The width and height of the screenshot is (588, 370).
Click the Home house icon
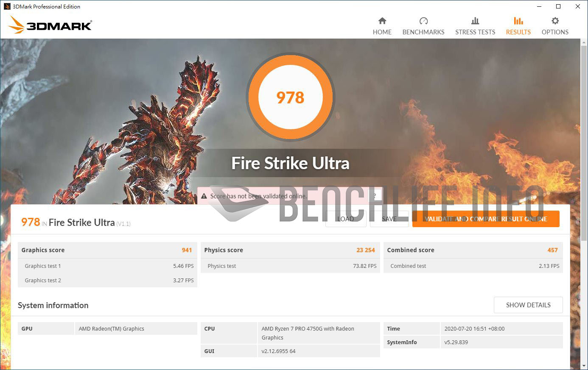click(382, 20)
